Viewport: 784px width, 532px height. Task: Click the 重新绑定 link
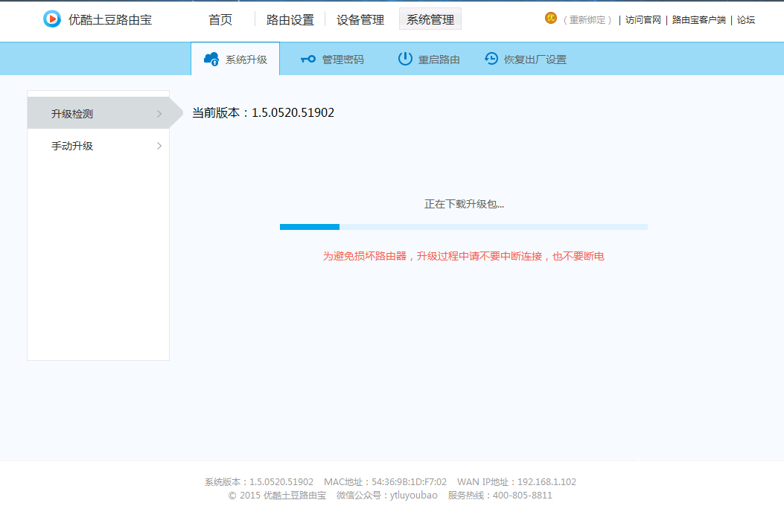(x=587, y=20)
